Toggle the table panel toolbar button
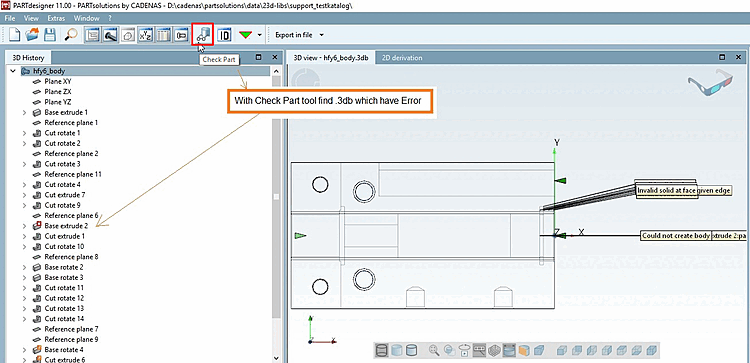 [164, 35]
